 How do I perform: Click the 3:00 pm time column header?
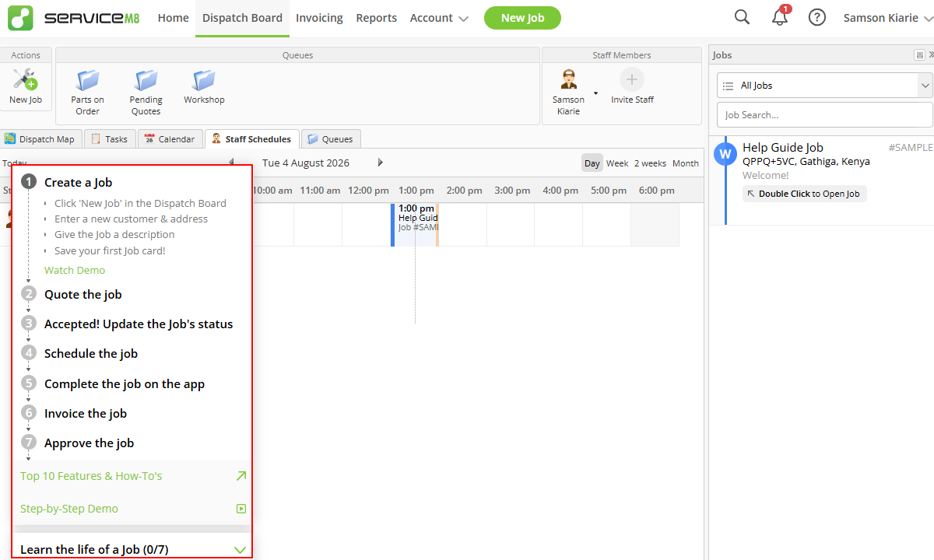(x=512, y=190)
